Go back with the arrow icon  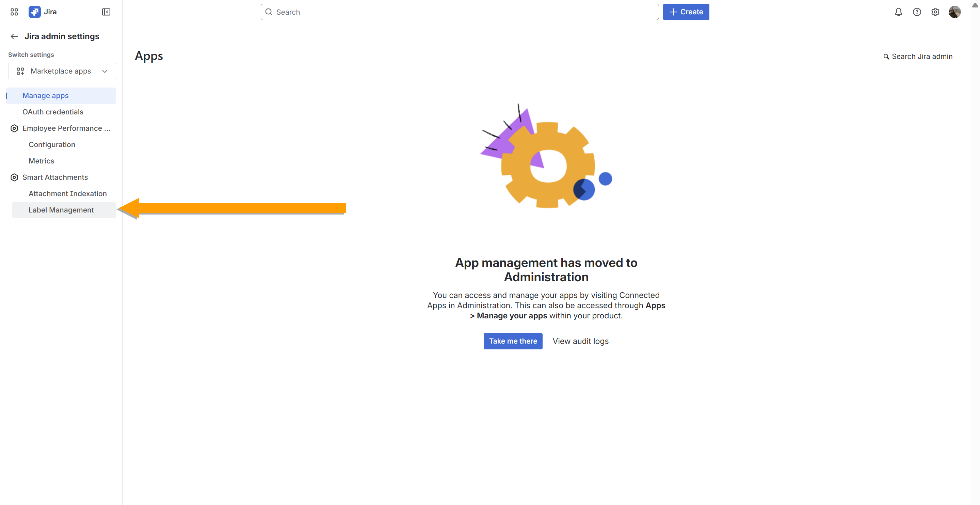click(14, 36)
